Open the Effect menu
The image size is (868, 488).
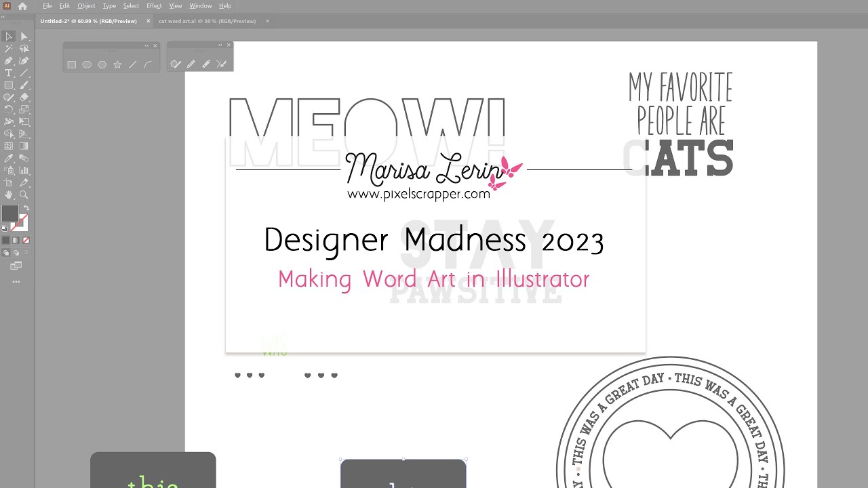pyautogui.click(x=154, y=6)
